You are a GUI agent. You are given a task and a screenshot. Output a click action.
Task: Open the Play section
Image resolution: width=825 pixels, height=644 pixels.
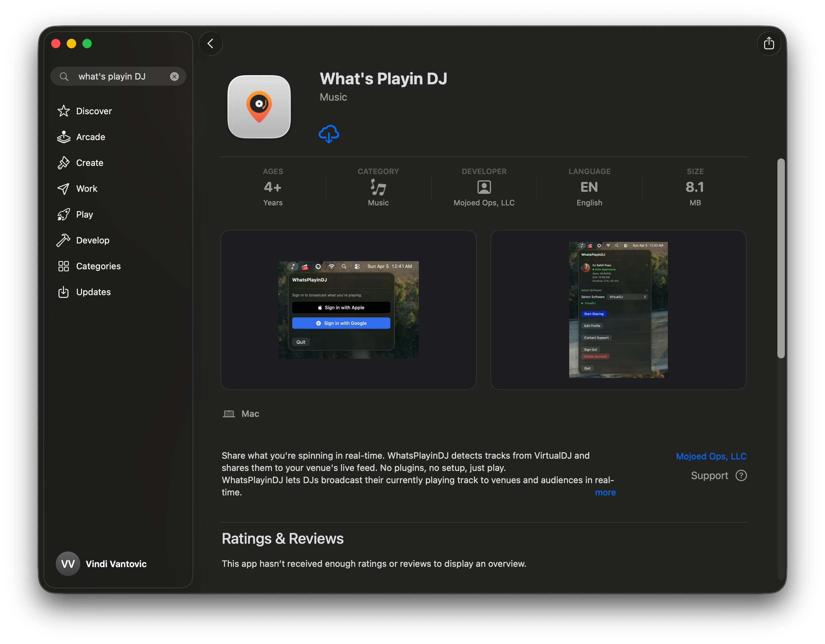tap(85, 214)
